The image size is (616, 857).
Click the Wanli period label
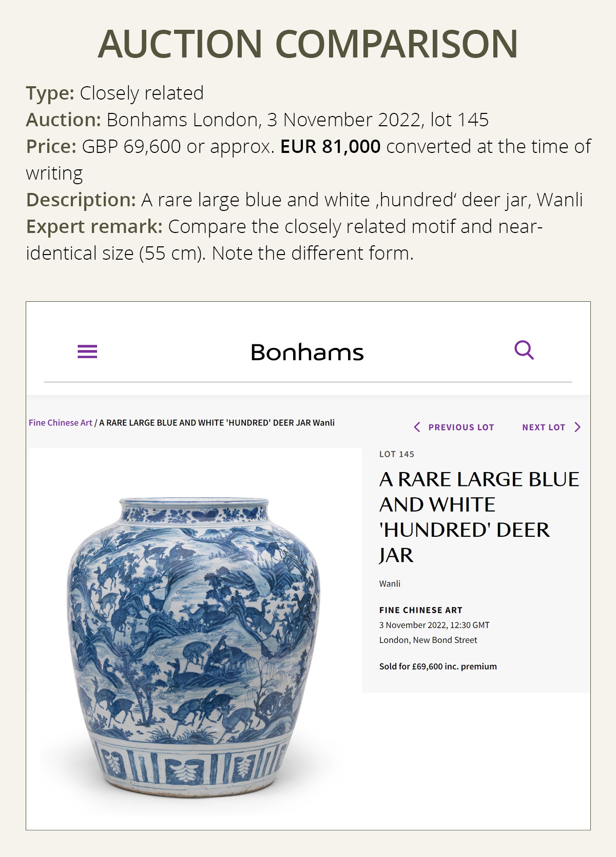390,583
